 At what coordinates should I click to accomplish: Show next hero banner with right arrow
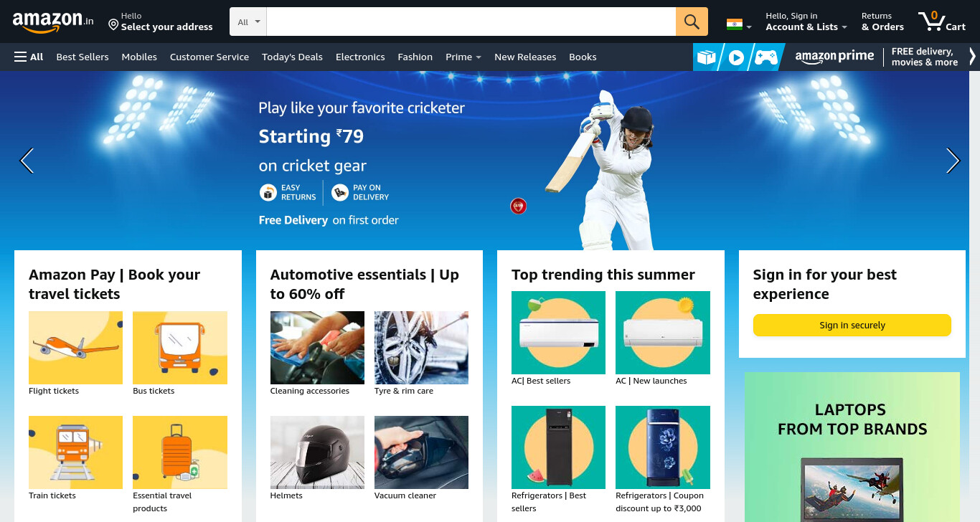coord(953,161)
